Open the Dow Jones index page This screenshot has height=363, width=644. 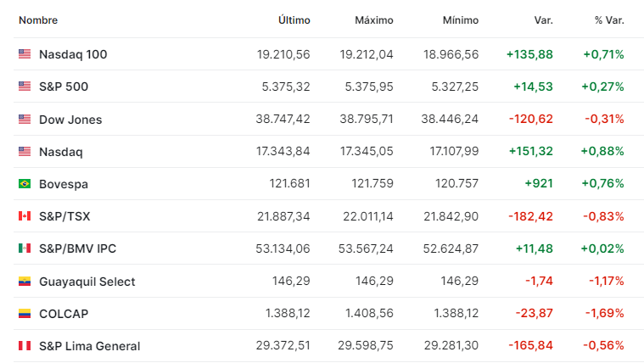(x=70, y=120)
